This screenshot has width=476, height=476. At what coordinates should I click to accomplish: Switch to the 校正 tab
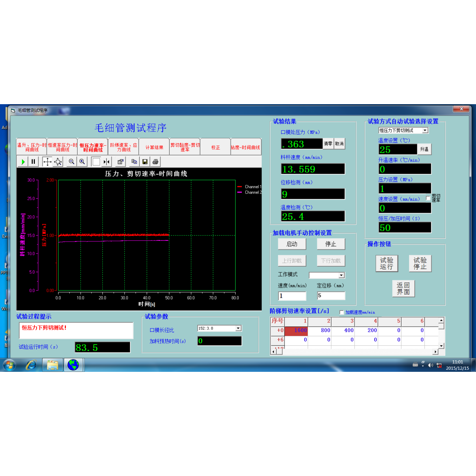[x=216, y=147]
